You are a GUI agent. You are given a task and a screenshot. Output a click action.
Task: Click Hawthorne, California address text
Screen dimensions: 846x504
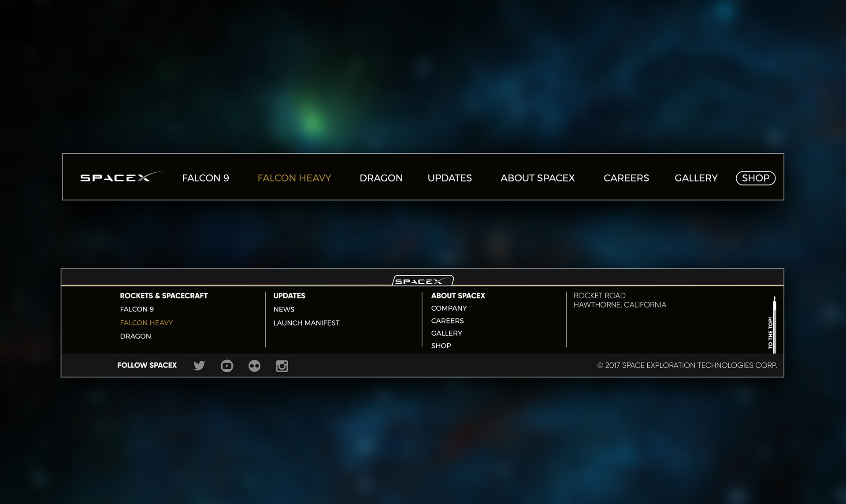pyautogui.click(x=620, y=305)
